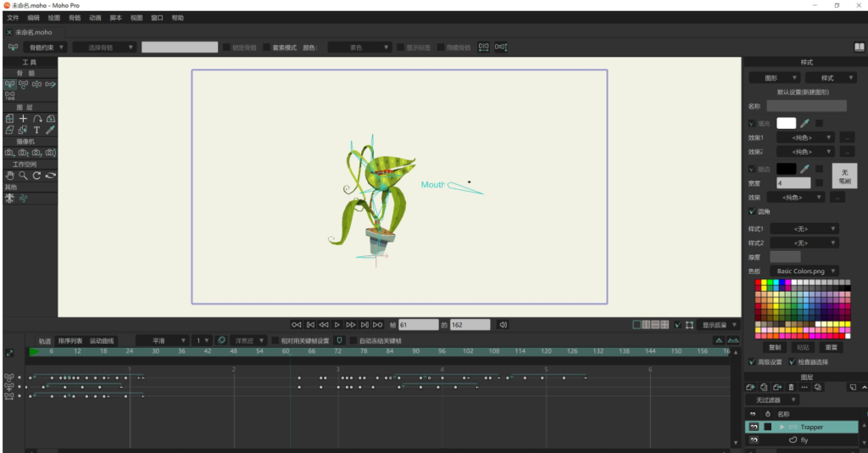The image size is (868, 453).
Task: Select the Pan Workspace hand tool
Action: tap(10, 176)
